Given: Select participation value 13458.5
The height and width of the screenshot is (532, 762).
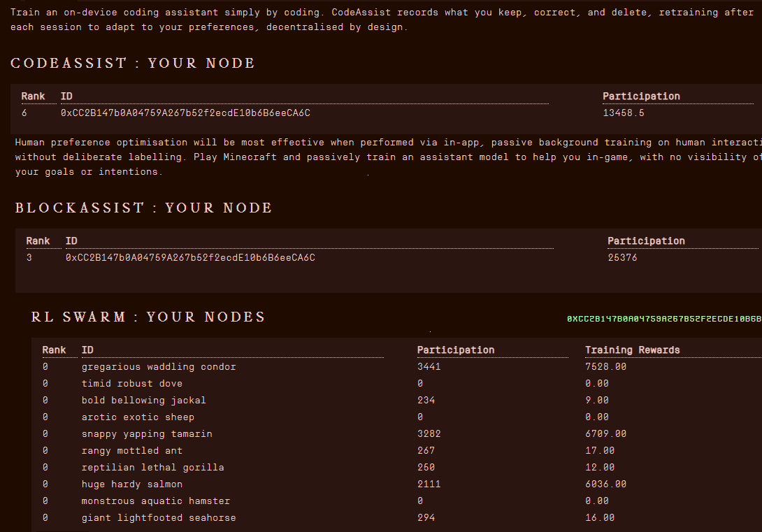Looking at the screenshot, I should pos(624,113).
